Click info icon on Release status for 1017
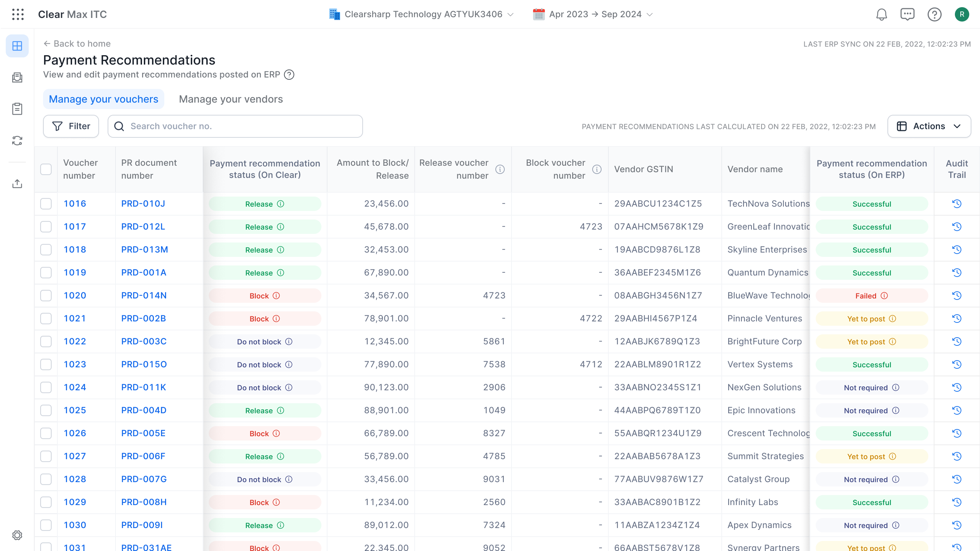The height and width of the screenshot is (551, 980). click(281, 227)
